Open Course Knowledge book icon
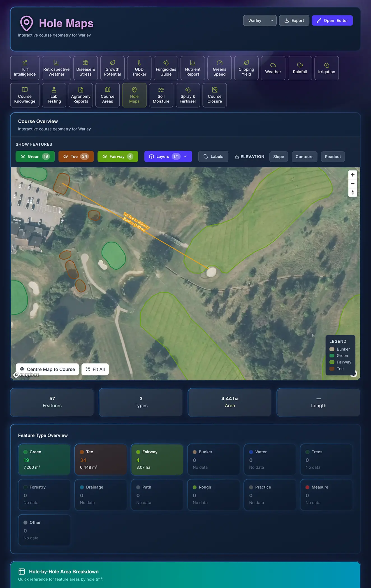Viewport: 371px width, 588px height. tap(25, 90)
